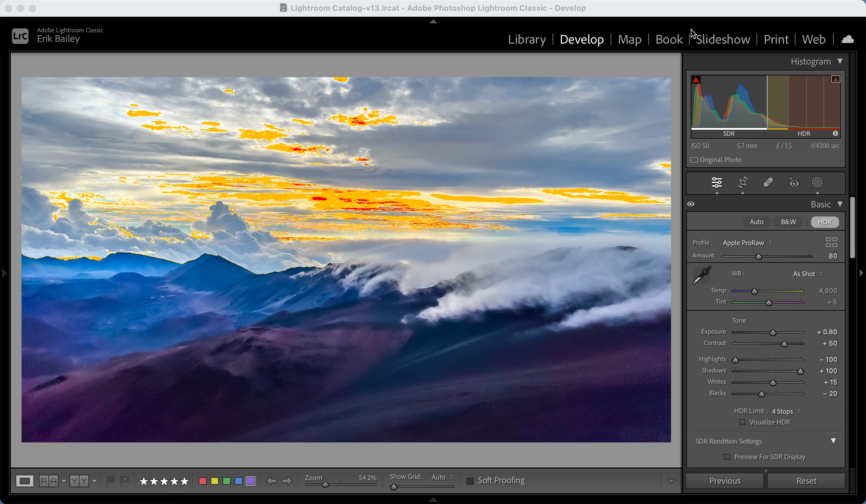Enable the Visualize HDR checkbox

[742, 422]
